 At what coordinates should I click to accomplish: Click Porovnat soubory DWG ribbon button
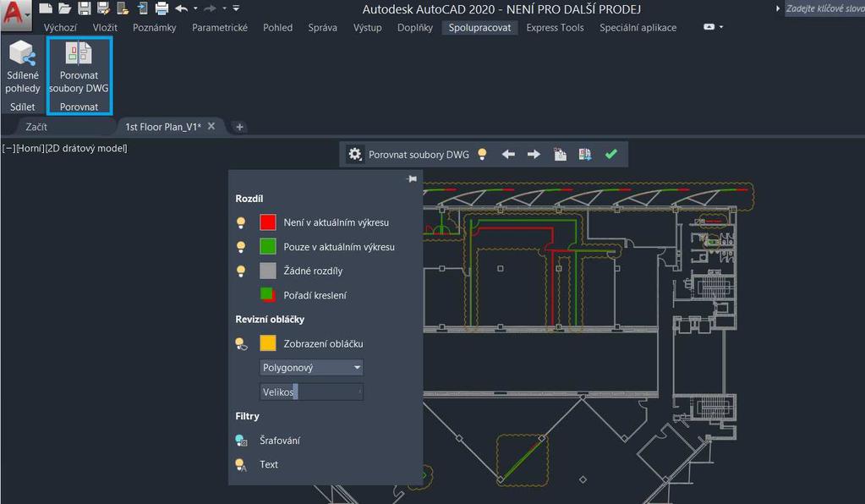tap(79, 68)
